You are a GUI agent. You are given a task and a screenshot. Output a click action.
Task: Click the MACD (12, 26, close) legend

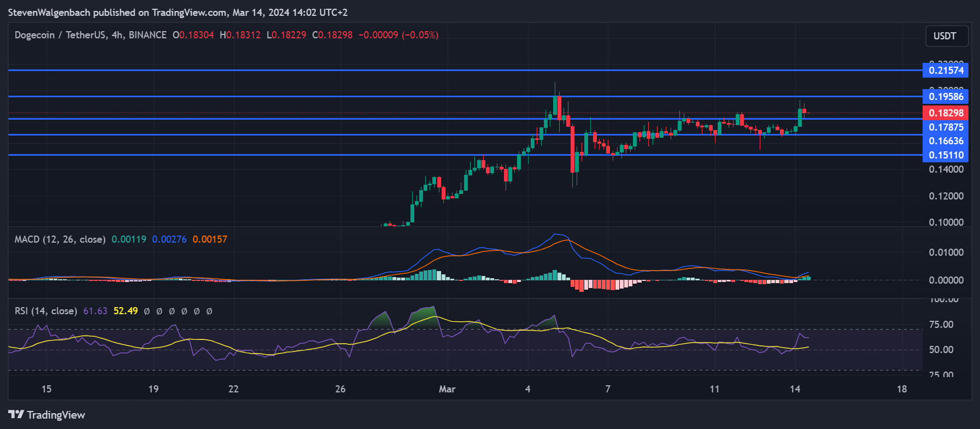click(60, 239)
